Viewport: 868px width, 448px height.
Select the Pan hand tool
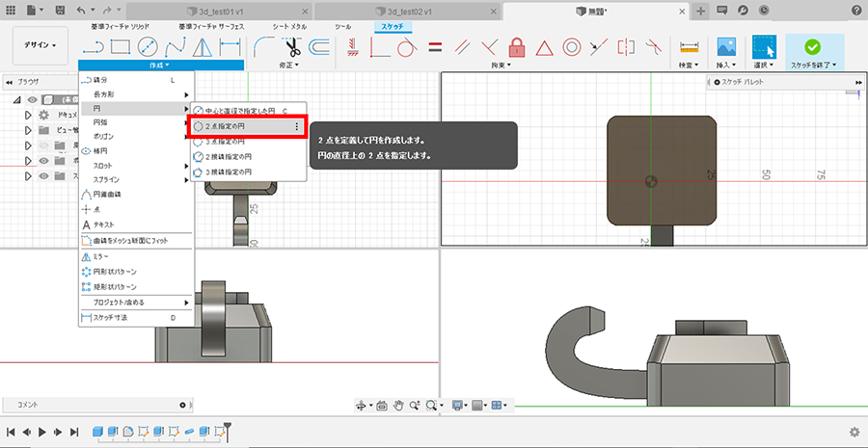tap(398, 405)
